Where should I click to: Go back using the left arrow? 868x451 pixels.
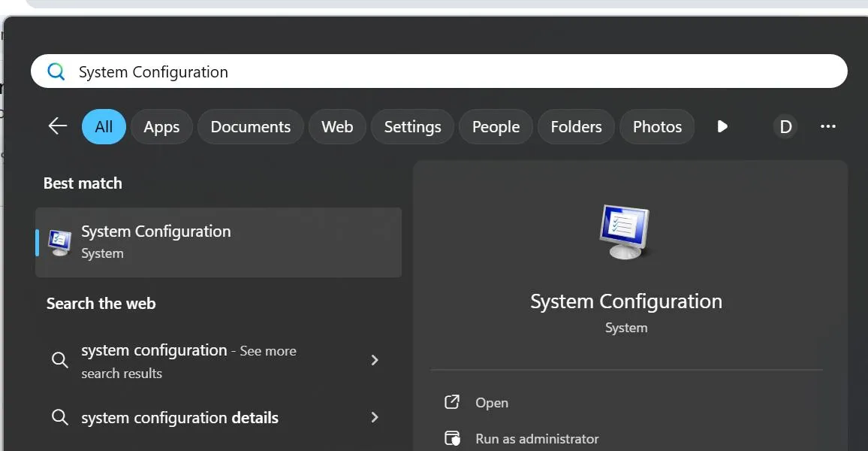[x=58, y=126]
